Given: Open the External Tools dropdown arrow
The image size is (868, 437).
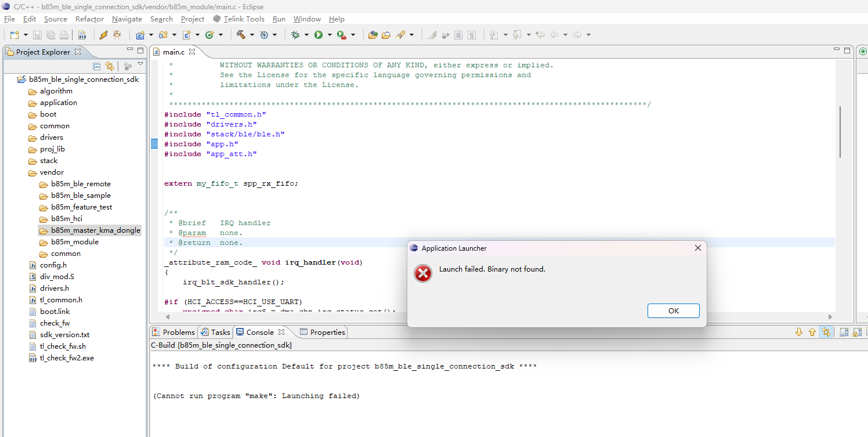Looking at the screenshot, I should 352,35.
